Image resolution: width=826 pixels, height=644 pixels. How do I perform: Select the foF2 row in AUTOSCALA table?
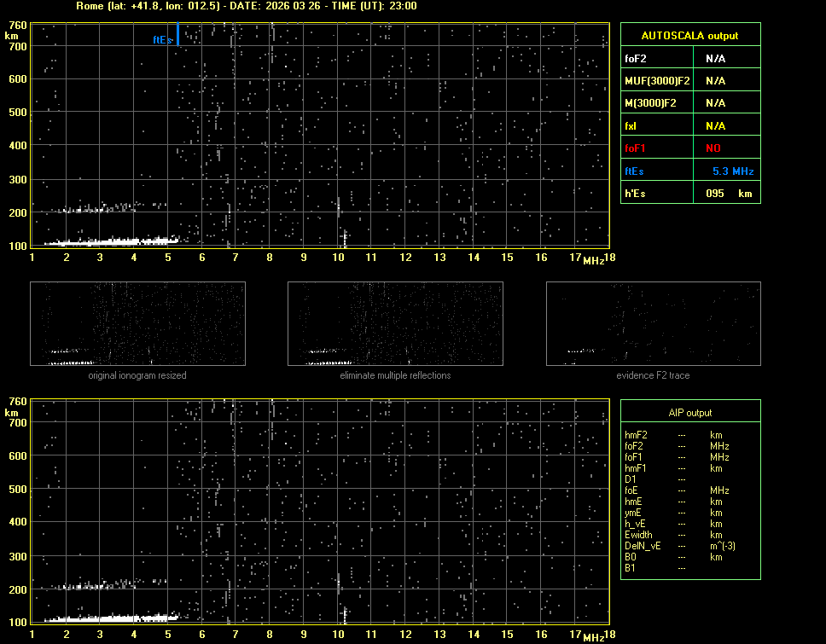point(689,59)
